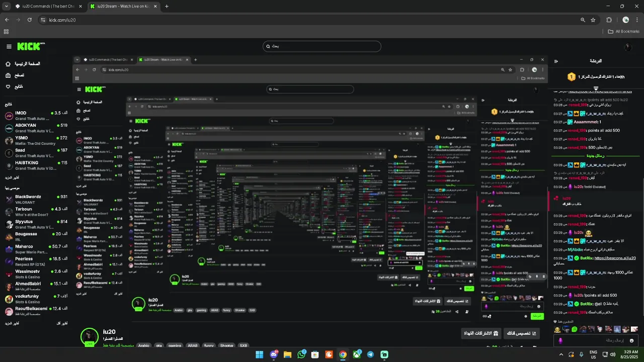Show more followed channels
644x362 pixels.
(12, 177)
